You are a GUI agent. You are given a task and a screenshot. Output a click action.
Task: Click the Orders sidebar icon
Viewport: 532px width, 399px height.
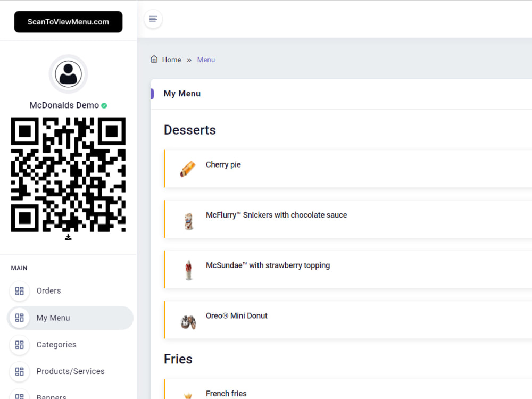[x=19, y=291]
